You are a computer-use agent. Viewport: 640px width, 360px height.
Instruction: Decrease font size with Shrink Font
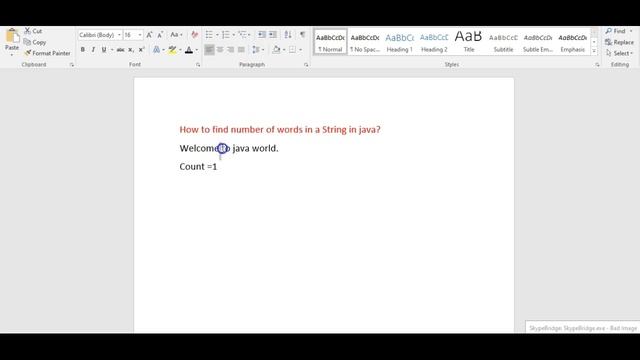160,35
